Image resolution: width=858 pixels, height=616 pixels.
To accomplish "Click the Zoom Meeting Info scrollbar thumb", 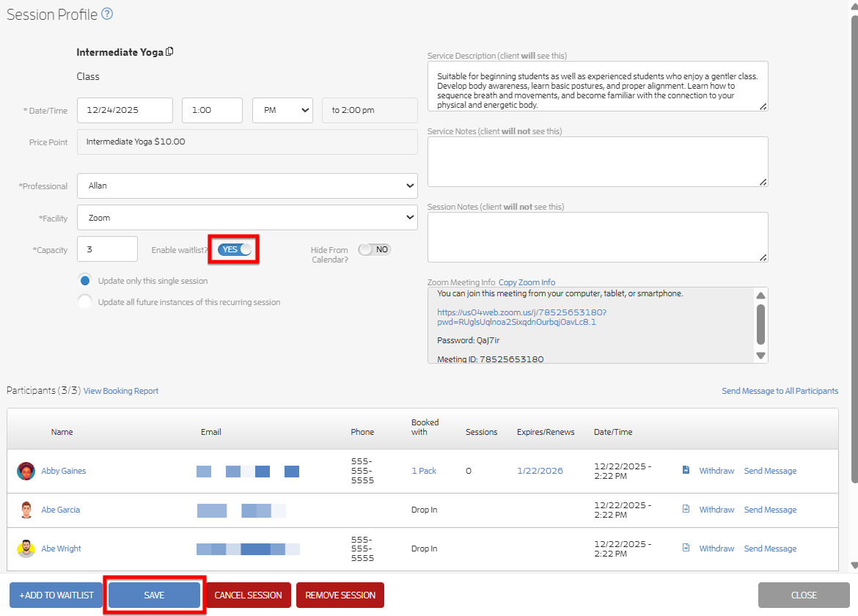I will click(x=760, y=325).
